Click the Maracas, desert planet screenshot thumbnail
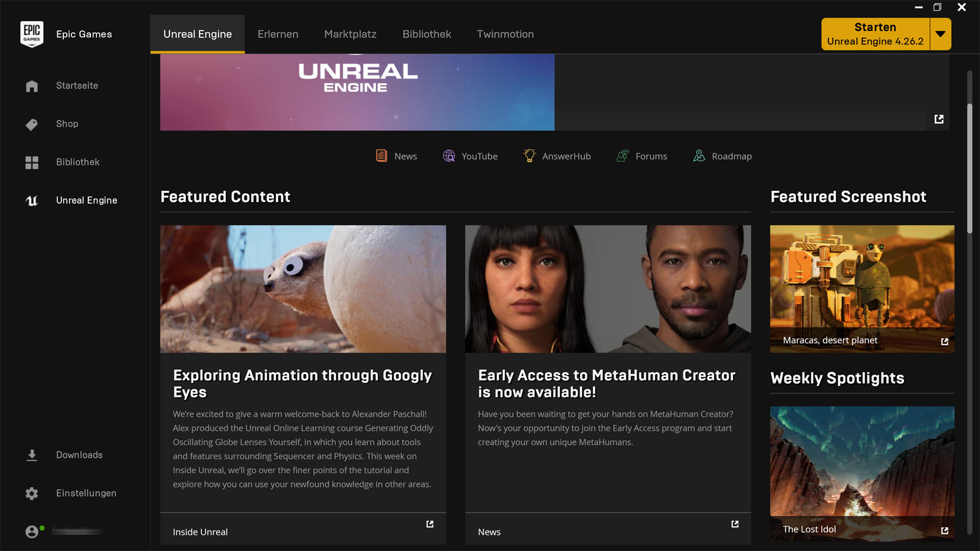980x551 pixels. [x=862, y=289]
